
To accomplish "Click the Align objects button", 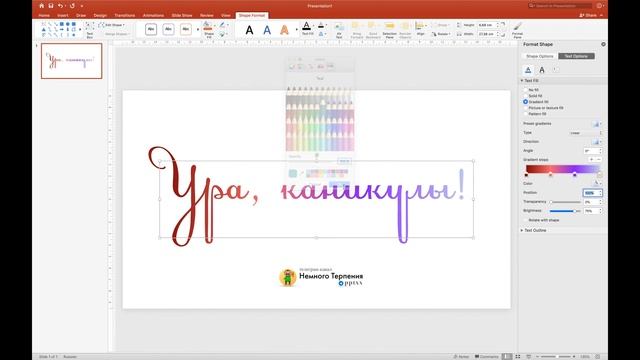I will pyautogui.click(x=420, y=29).
